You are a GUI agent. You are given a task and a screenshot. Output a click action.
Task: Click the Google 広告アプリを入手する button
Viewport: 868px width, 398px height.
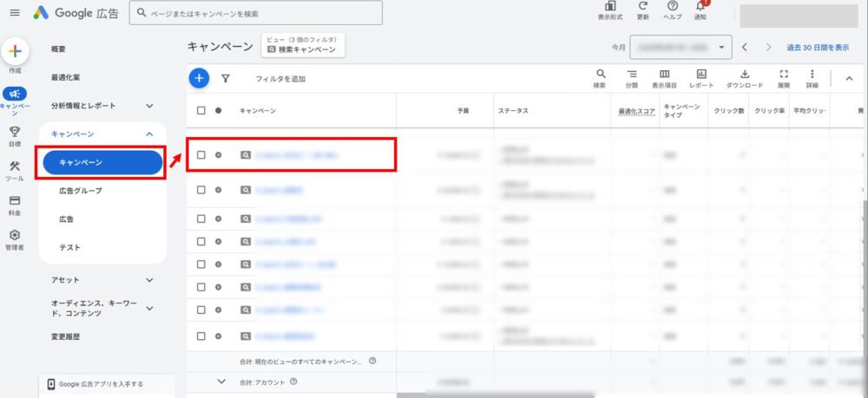101,384
